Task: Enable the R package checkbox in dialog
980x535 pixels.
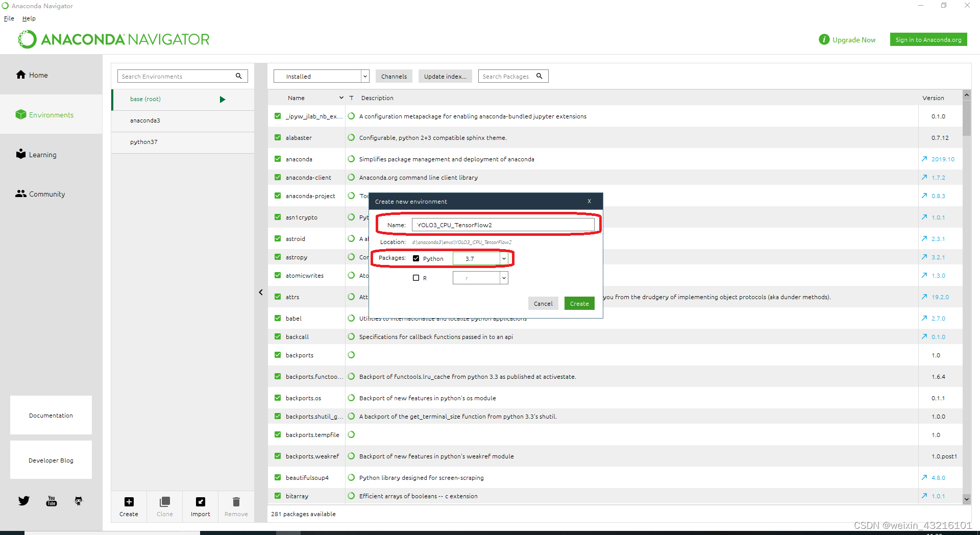Action: point(416,278)
